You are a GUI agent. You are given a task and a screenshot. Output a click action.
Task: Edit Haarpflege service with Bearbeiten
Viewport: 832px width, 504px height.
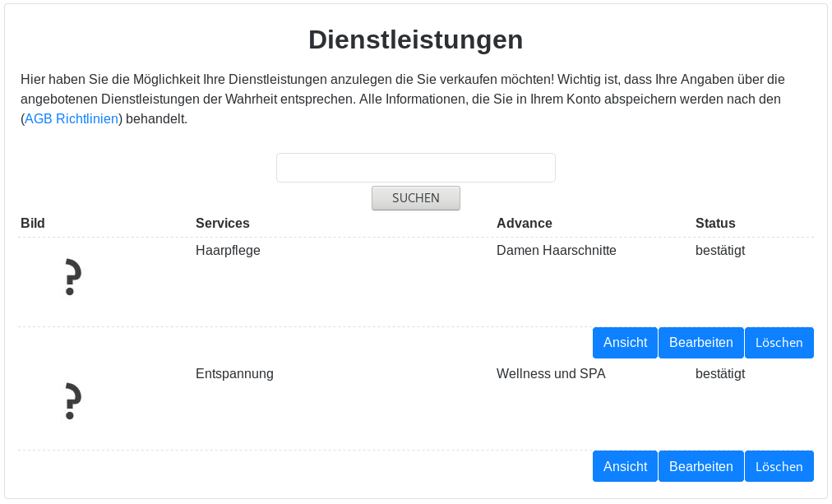click(x=700, y=343)
